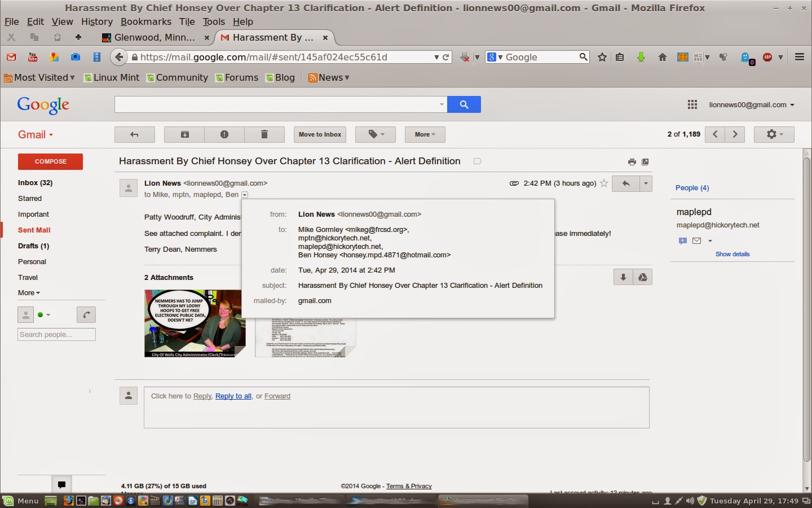The image size is (812, 508).
Task: Click the Gmail search input field
Action: (x=281, y=104)
